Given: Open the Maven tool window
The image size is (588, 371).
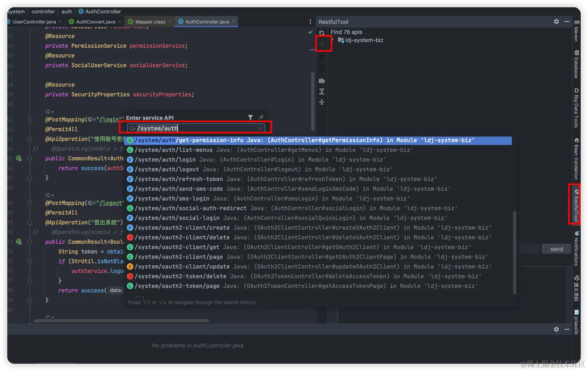Looking at the screenshot, I should pos(576,31).
